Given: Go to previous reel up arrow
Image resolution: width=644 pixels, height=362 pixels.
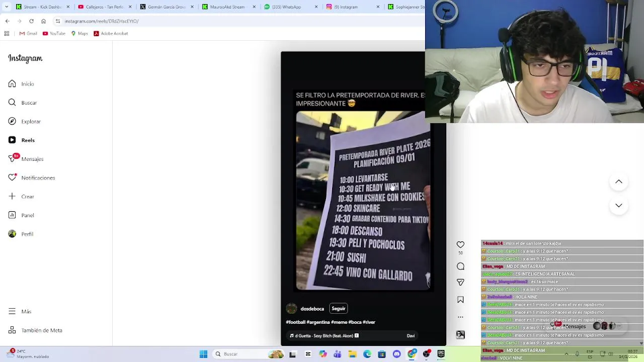Looking at the screenshot, I should [x=619, y=182].
